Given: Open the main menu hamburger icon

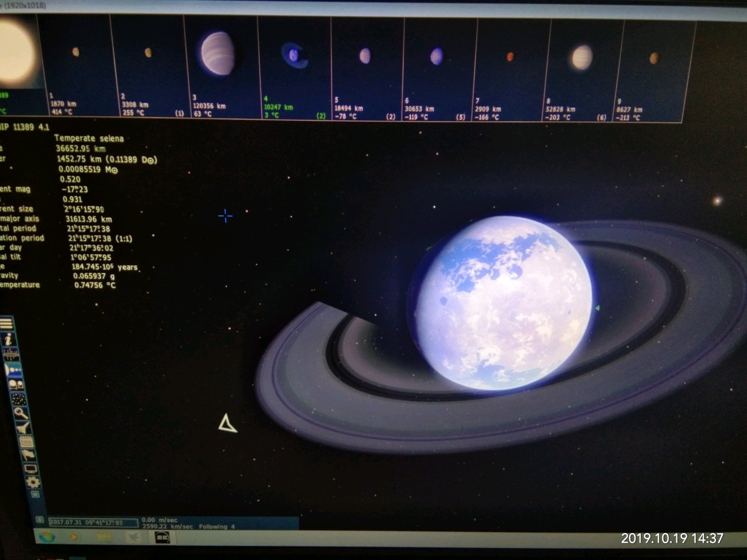Looking at the screenshot, I should [7, 323].
